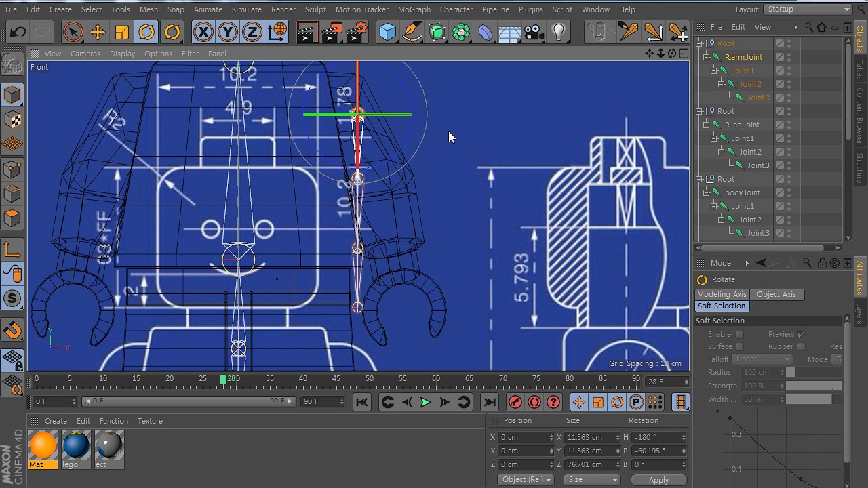Enable the Soft Selection Enable checkbox
Viewport: 868px width, 488px height.
(x=740, y=334)
